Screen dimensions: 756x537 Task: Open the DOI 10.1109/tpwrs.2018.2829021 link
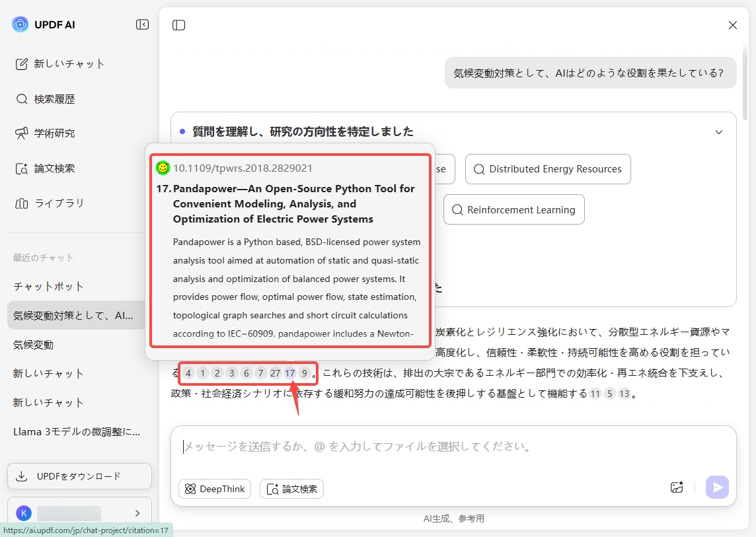tap(243, 168)
